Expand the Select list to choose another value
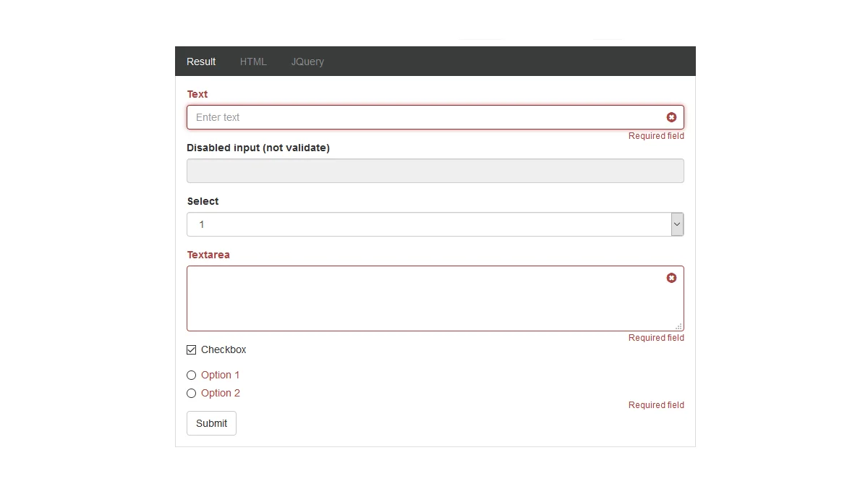Viewport: 868px width, 492px height. pos(677,224)
